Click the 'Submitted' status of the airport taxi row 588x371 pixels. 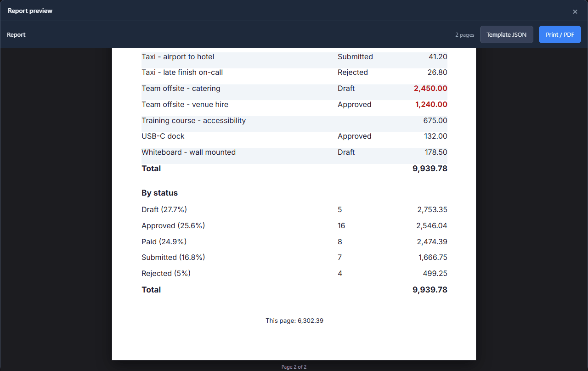(x=355, y=56)
